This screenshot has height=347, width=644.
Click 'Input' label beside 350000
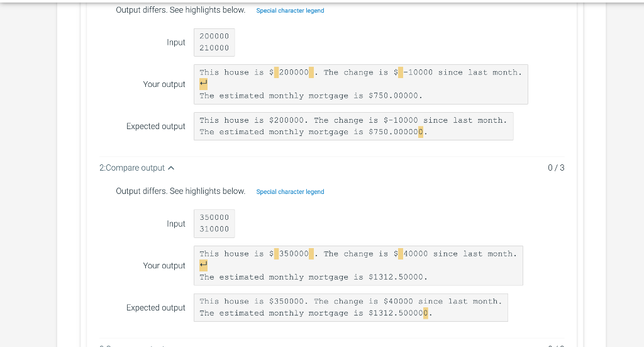point(176,224)
